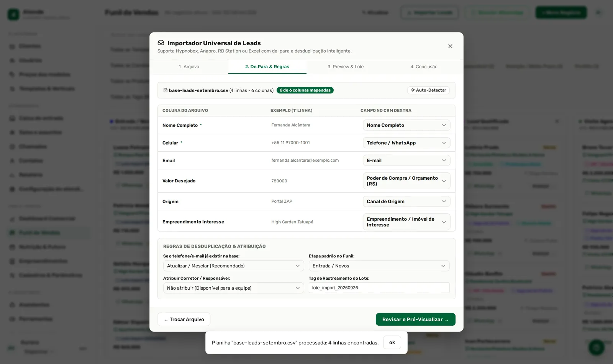Expand the Entrada / Novos funnel stage dropdown
613x364 pixels.
(379, 266)
